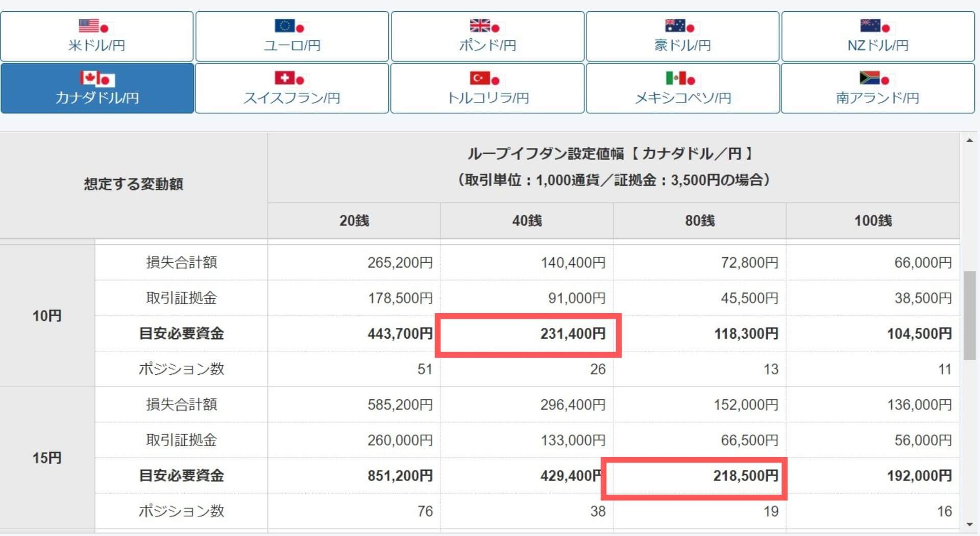The width and height of the screenshot is (980, 536).
Task: Click the 15円 row group label
Action: [x=47, y=457]
